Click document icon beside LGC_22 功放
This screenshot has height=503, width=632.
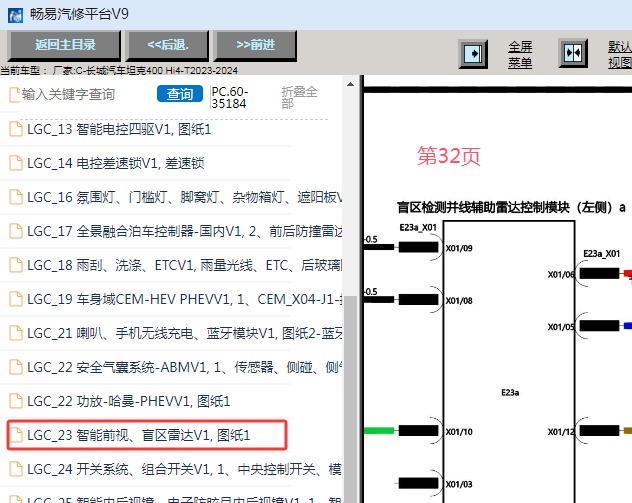16,401
